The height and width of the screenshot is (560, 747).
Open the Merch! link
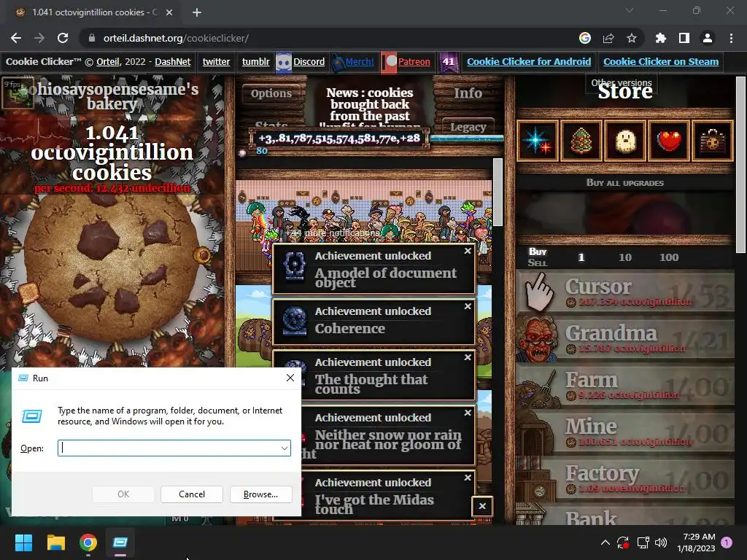(360, 61)
